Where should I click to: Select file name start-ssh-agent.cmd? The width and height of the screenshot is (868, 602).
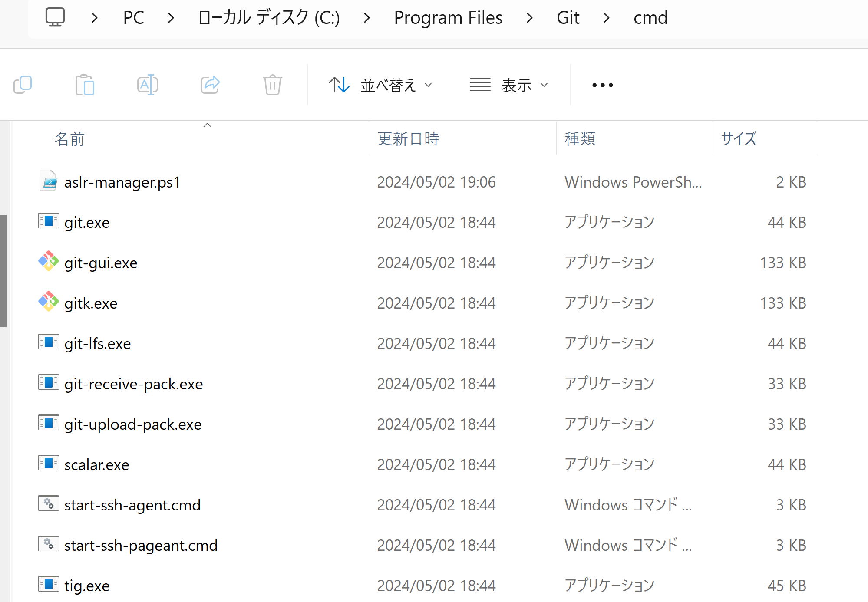pos(132,505)
